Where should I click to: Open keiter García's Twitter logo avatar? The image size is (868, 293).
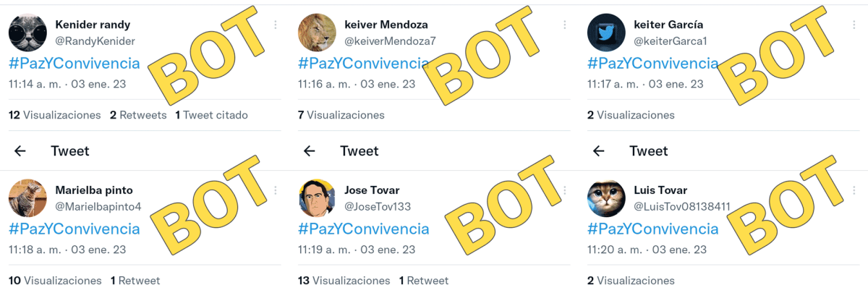point(606,32)
